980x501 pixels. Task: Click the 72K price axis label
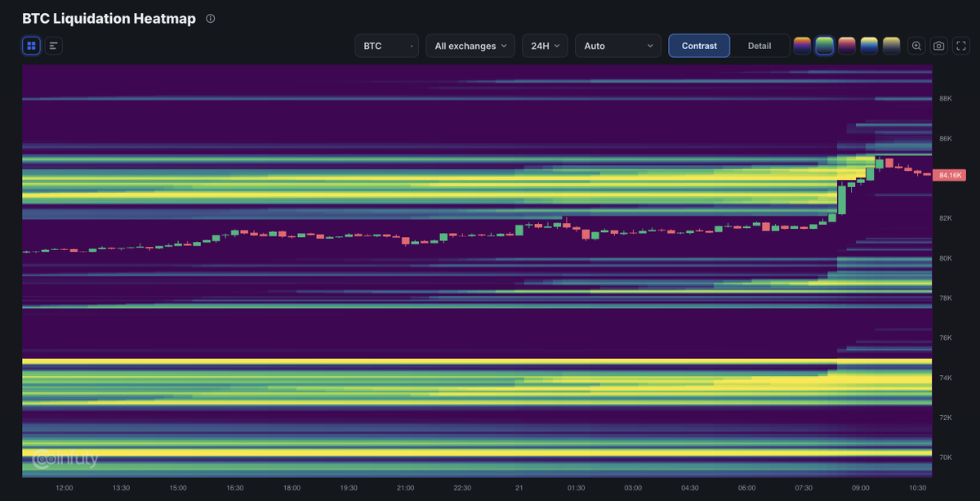tap(946, 418)
